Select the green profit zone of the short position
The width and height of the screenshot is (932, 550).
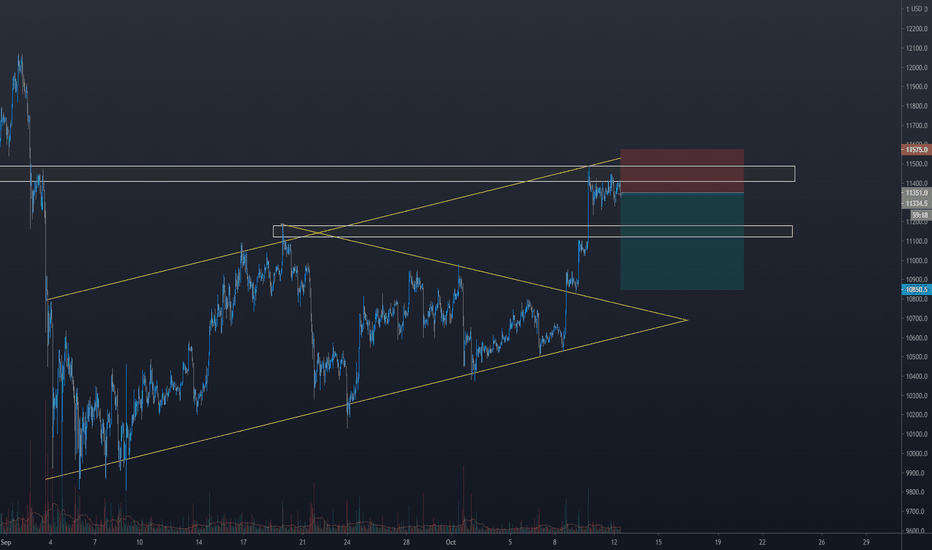point(682,241)
